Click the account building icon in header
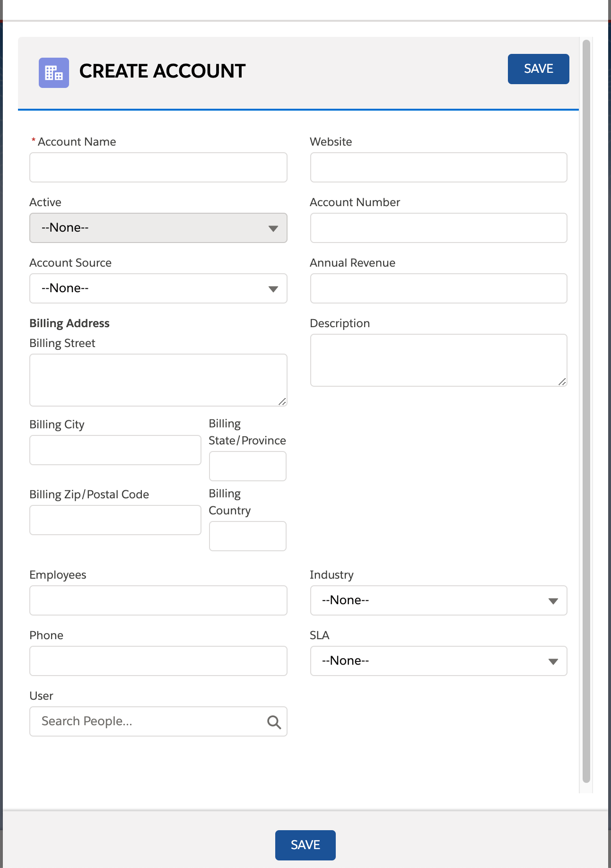611x868 pixels. (x=54, y=73)
